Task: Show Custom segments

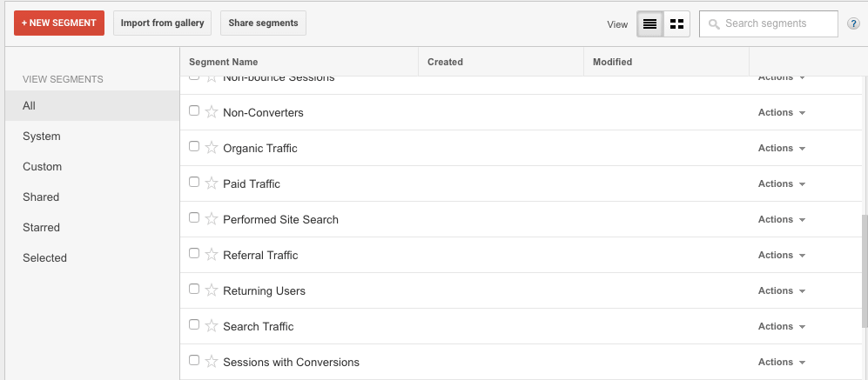Action: click(x=92, y=166)
